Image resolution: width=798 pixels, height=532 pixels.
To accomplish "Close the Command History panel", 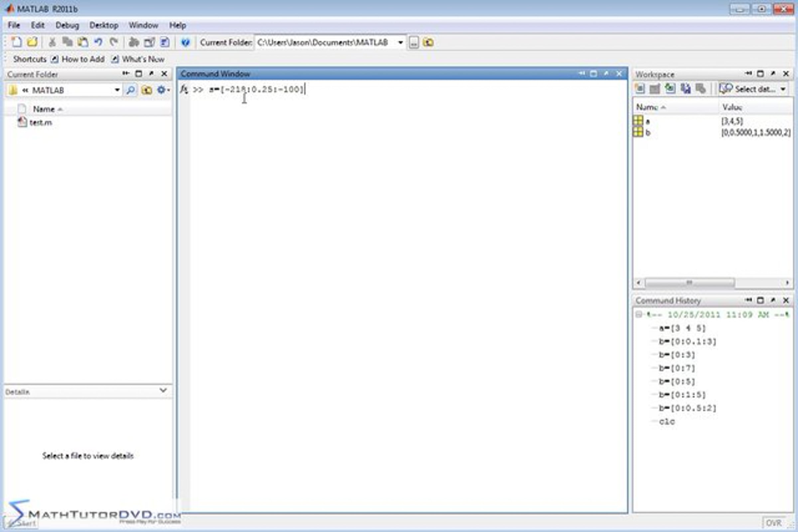I will pos(786,300).
